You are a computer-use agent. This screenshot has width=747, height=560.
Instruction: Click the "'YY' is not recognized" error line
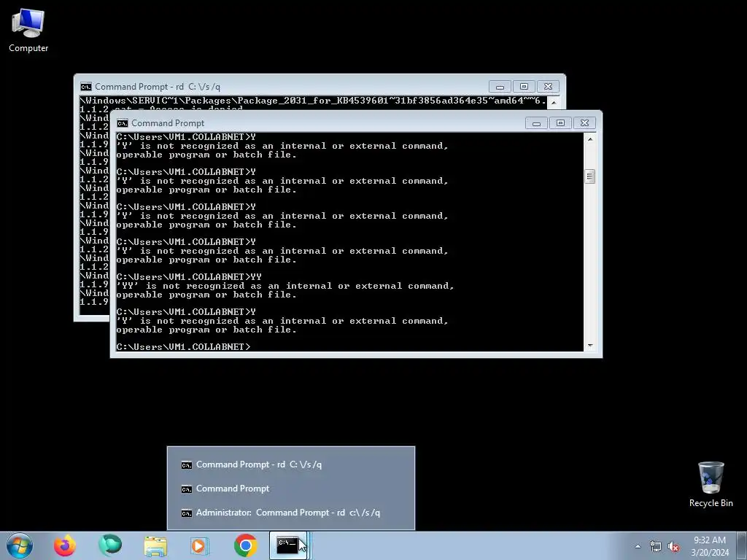pyautogui.click(x=285, y=286)
